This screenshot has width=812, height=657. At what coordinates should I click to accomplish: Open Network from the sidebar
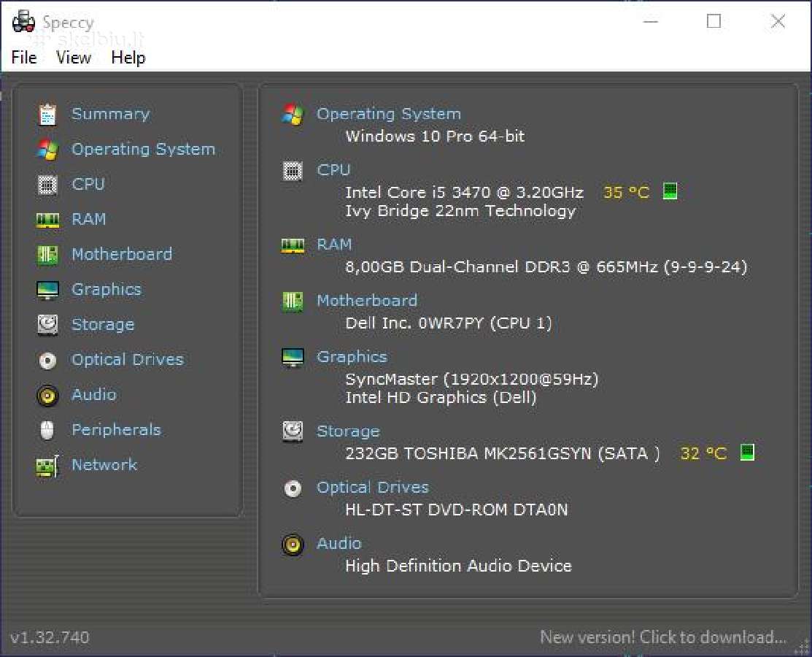[x=104, y=465]
